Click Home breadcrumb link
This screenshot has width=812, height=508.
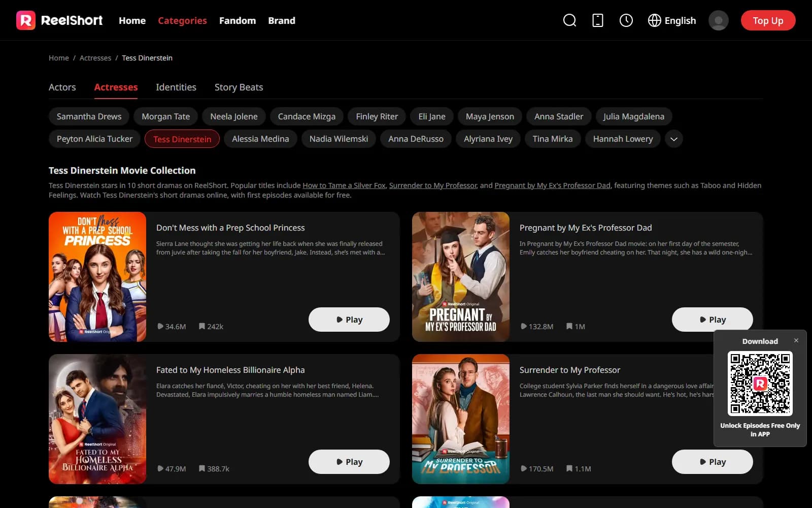(59, 58)
